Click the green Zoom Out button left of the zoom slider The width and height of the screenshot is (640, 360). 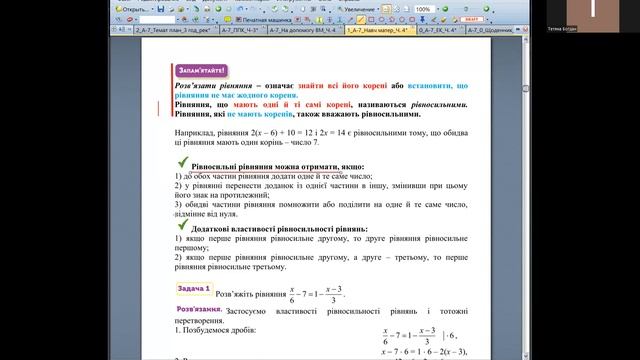pos(445,9)
